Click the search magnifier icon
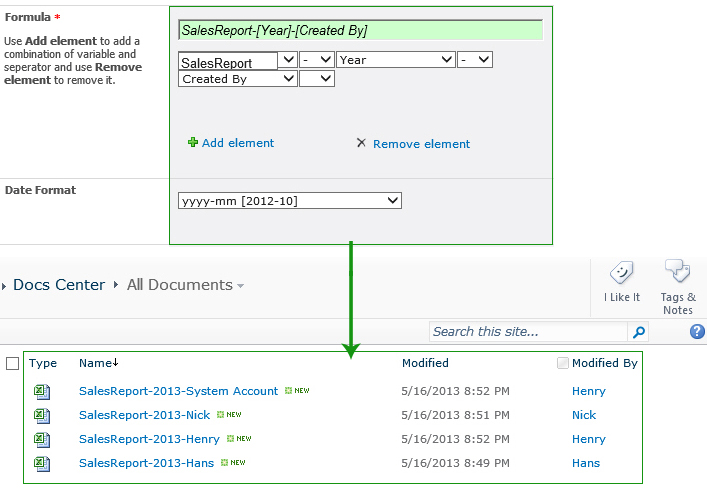The image size is (707, 490). [640, 332]
